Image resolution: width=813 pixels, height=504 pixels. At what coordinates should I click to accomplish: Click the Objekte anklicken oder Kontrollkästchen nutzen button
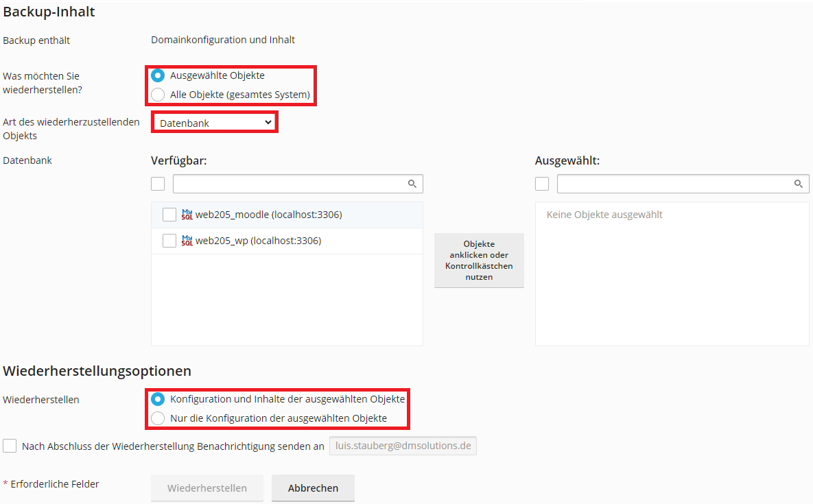tap(479, 260)
